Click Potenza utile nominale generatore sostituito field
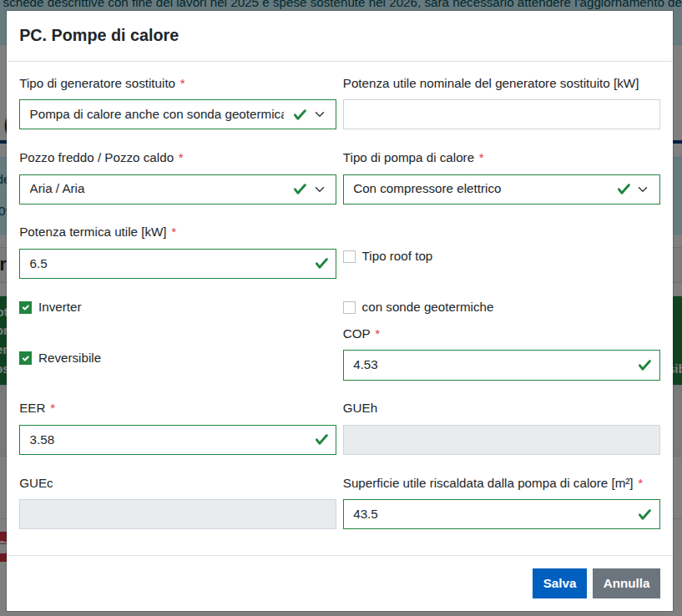The height and width of the screenshot is (616, 682). (x=501, y=114)
